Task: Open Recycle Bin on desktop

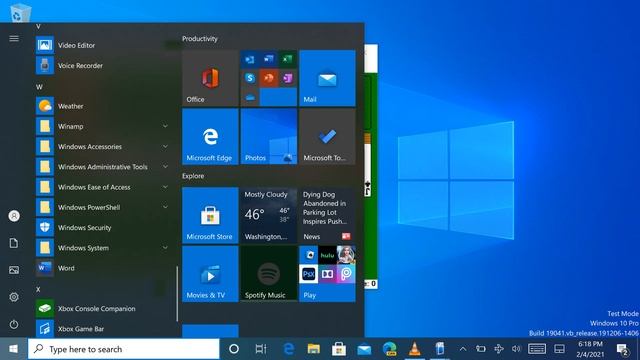Action: [20, 12]
